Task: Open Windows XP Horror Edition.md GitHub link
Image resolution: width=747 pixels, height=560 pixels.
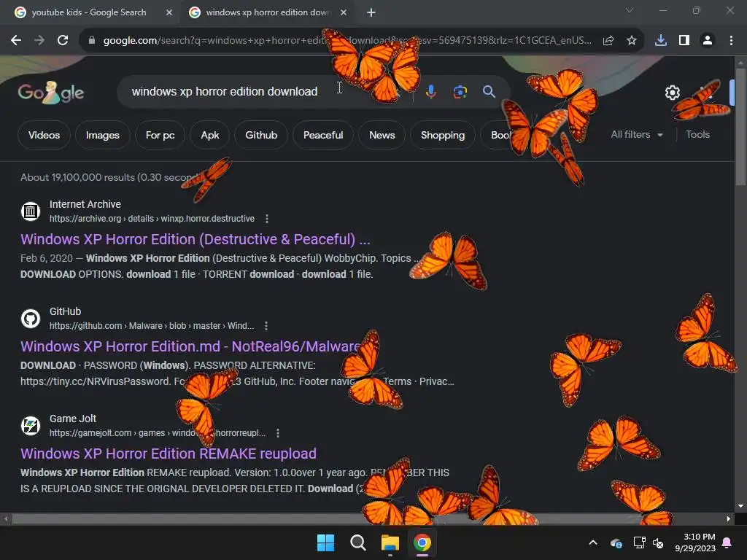Action: [190, 346]
